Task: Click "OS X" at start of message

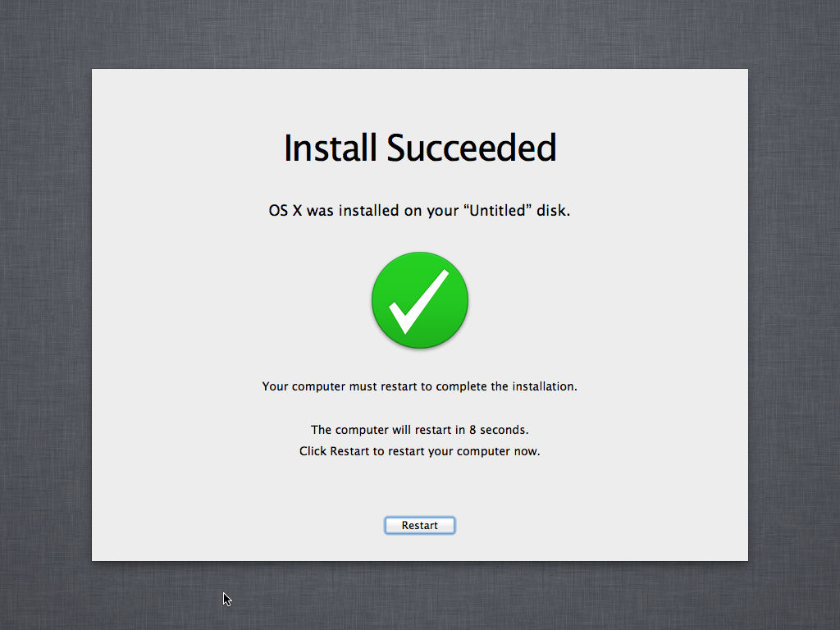Action: (x=285, y=211)
